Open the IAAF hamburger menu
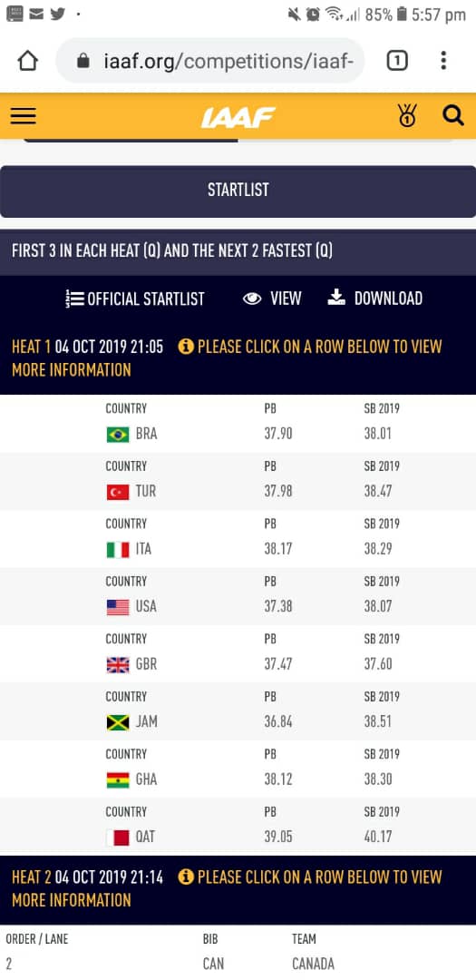Screen dimensions: 476x980 tap(23, 115)
